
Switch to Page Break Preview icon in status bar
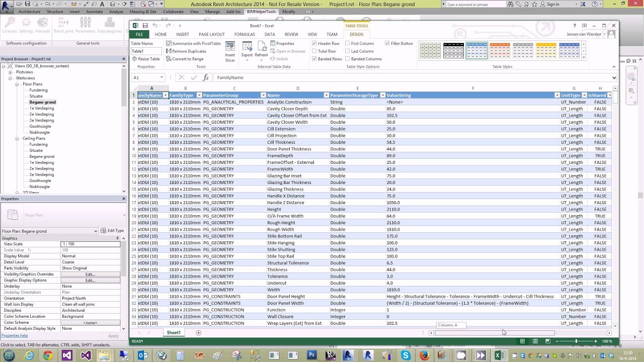tap(547, 341)
